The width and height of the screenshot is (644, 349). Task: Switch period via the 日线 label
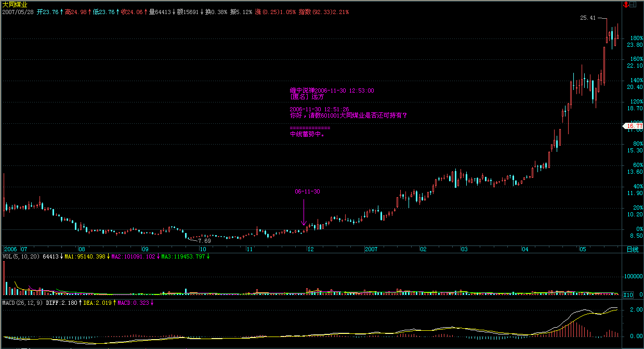click(x=632, y=250)
